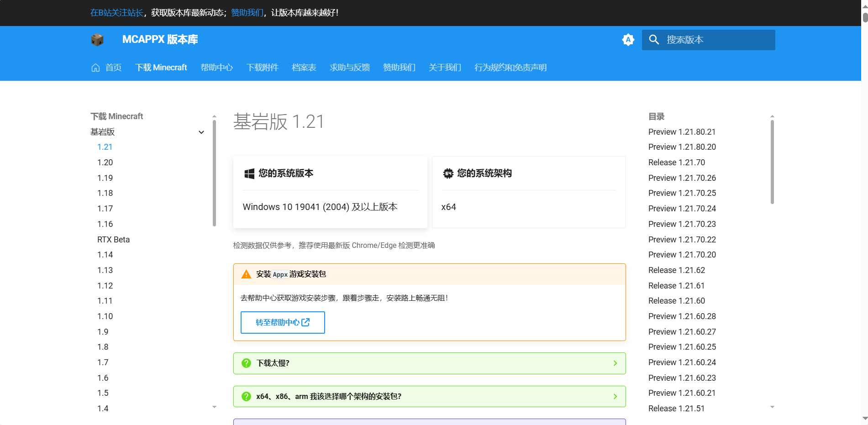Select version 1.7 in sidebar
This screenshot has width=868, height=425.
pyautogui.click(x=103, y=362)
